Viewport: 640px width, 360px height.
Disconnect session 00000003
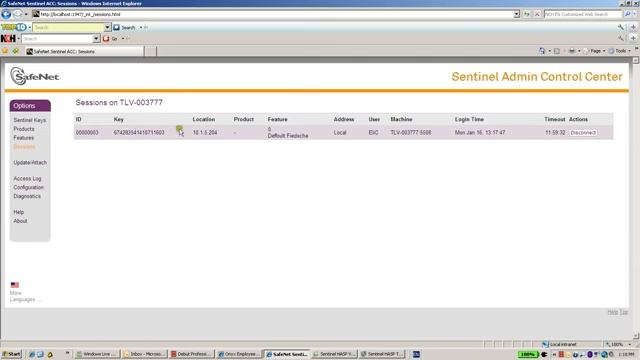pos(583,133)
